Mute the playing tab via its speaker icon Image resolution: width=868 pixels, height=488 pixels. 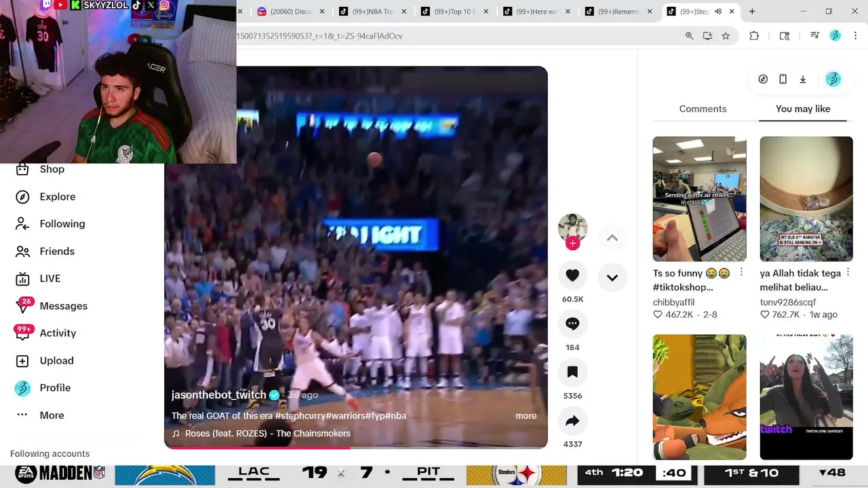tap(718, 12)
